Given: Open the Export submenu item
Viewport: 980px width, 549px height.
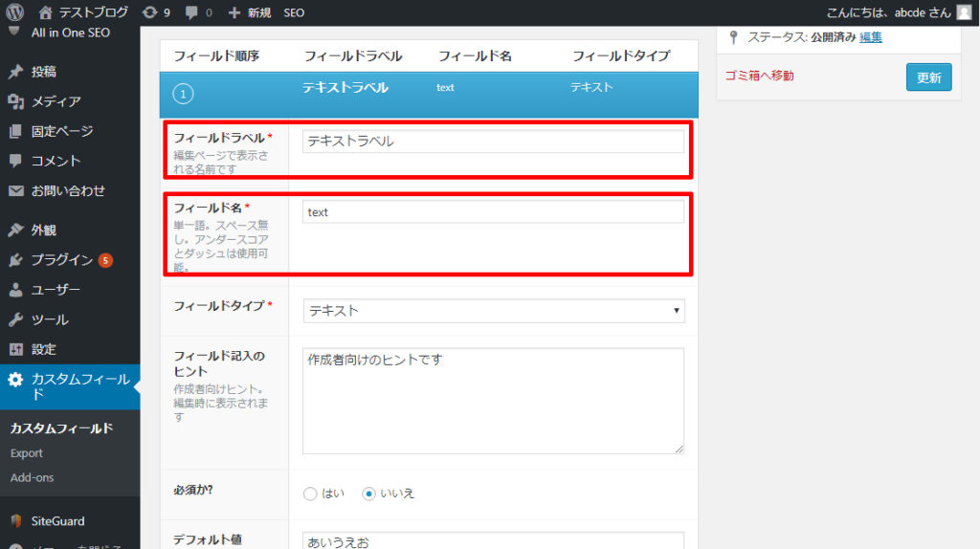Looking at the screenshot, I should tap(27, 453).
